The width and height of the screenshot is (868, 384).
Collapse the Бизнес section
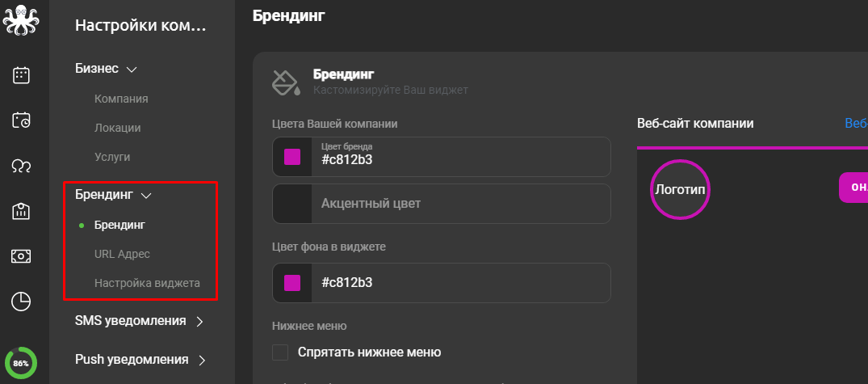click(132, 70)
